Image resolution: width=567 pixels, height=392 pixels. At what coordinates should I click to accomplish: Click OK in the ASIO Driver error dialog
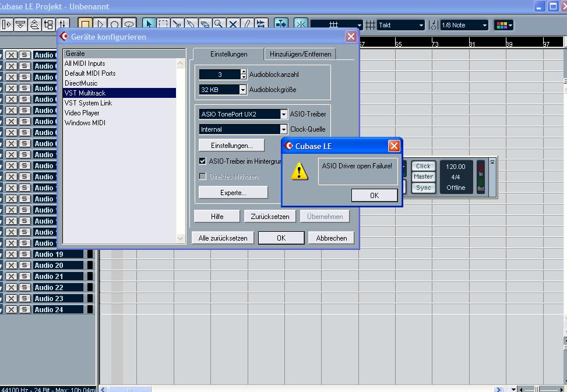point(374,196)
